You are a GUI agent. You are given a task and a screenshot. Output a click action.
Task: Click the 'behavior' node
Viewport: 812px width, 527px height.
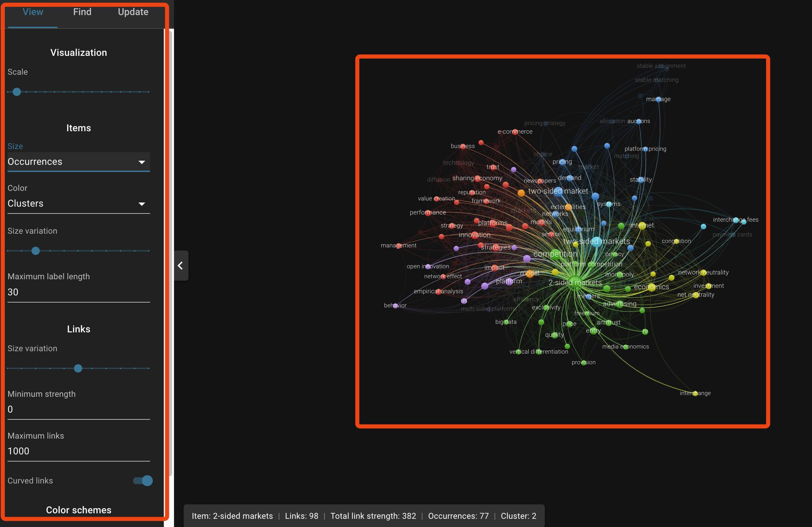pos(395,306)
